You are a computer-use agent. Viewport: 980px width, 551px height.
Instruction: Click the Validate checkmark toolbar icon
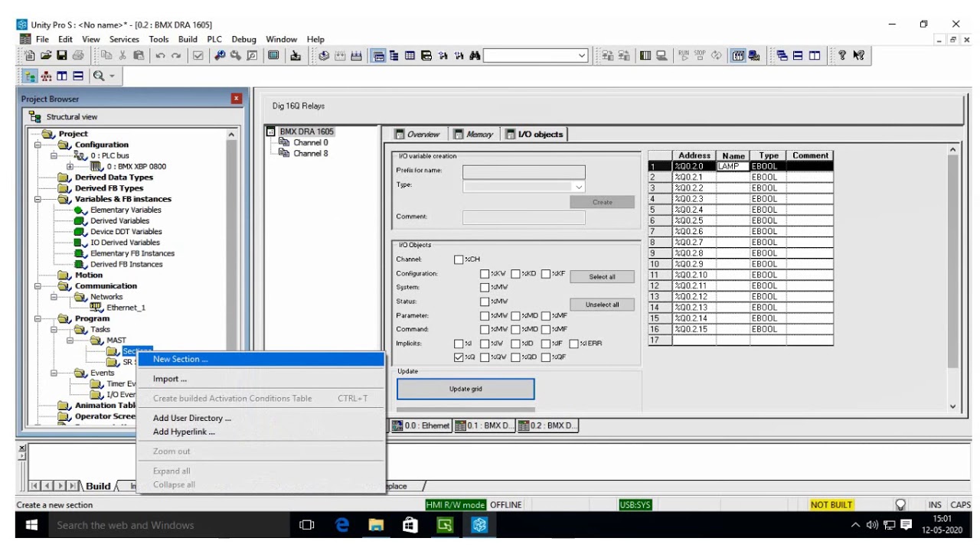click(x=198, y=55)
